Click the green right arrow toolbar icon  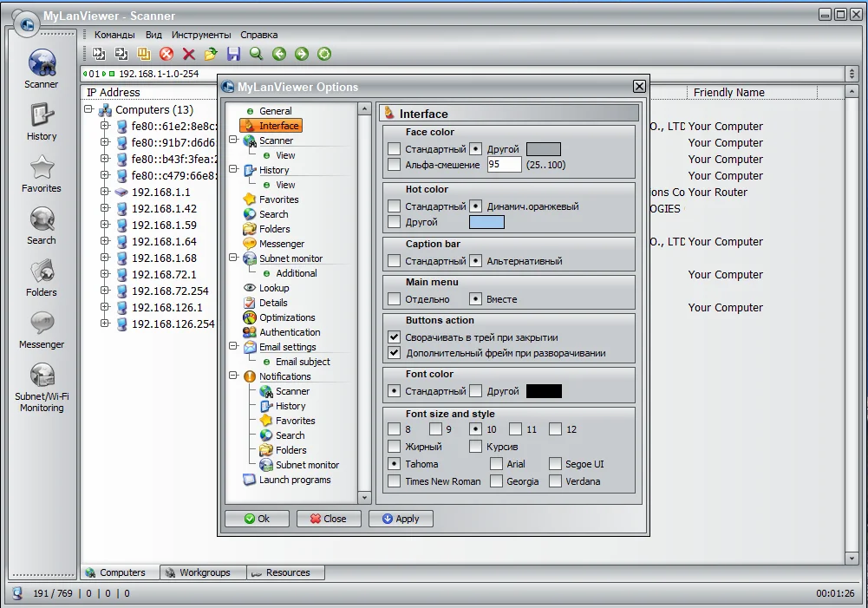tap(301, 54)
